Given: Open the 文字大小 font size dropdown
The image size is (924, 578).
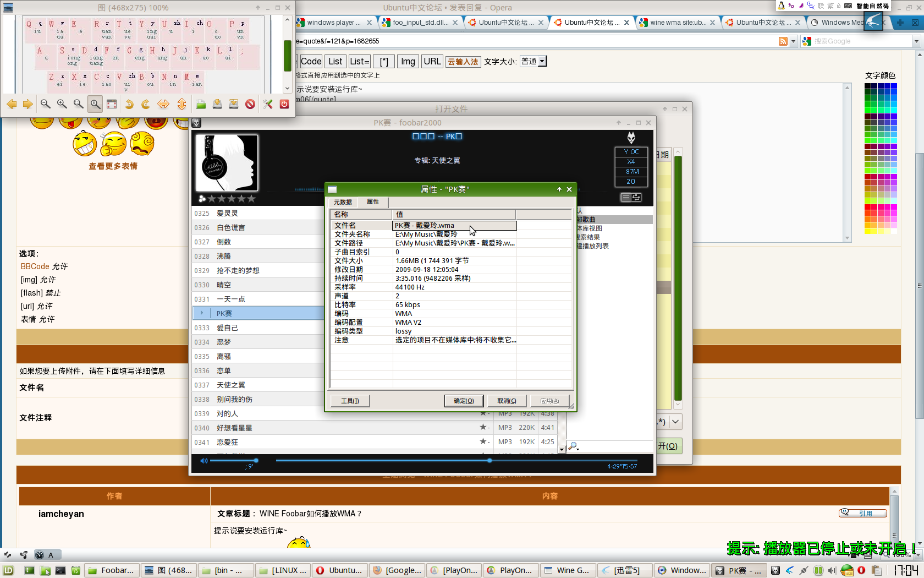Looking at the screenshot, I should point(533,62).
